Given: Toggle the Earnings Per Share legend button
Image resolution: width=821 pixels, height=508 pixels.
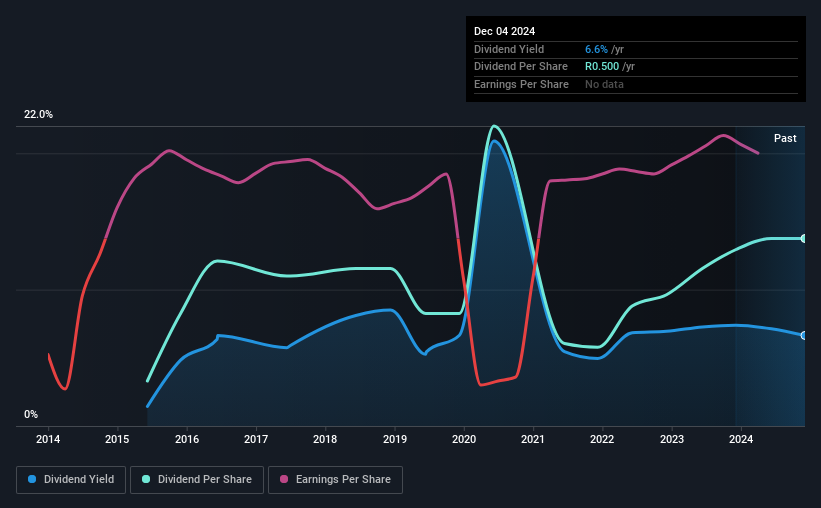Looking at the screenshot, I should 335,480.
